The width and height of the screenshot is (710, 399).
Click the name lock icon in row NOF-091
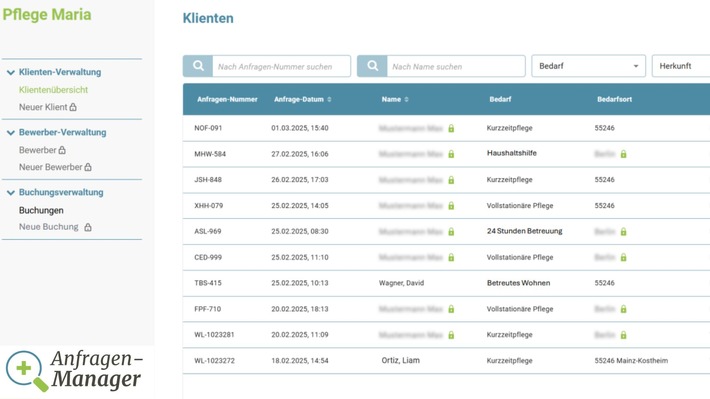[451, 129]
